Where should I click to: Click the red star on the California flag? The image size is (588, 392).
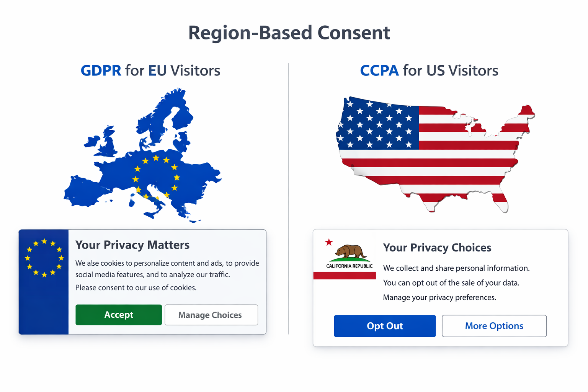(329, 242)
